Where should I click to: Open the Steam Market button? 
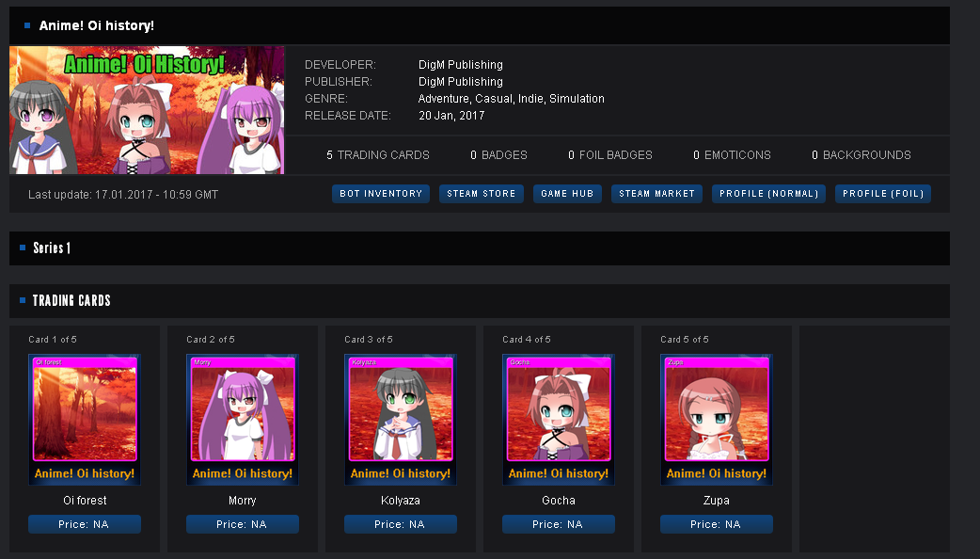point(656,194)
